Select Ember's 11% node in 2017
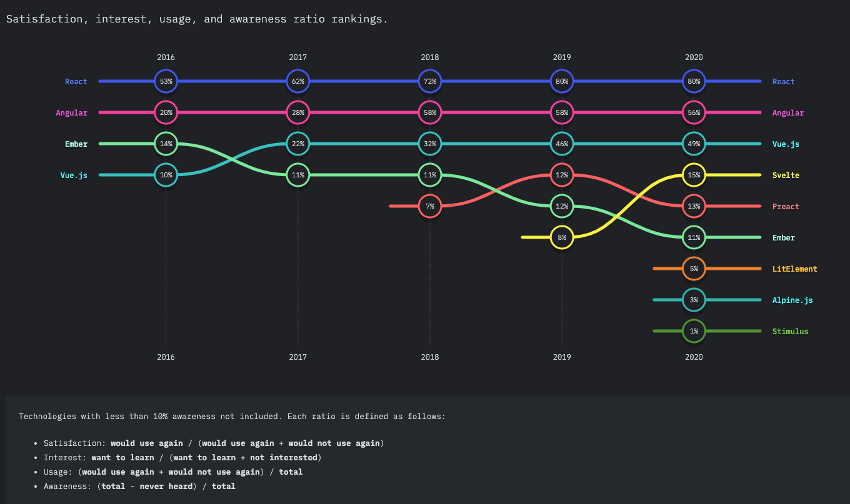 pos(298,175)
